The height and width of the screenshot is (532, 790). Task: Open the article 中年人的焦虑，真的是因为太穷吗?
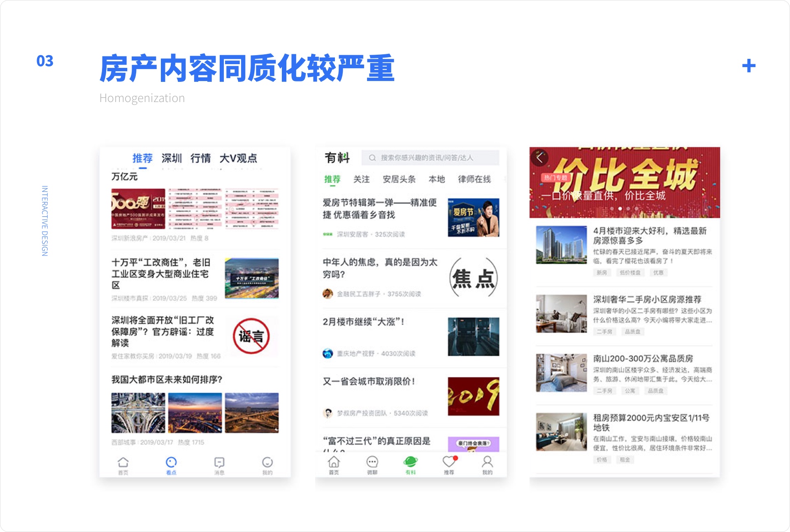click(380, 268)
